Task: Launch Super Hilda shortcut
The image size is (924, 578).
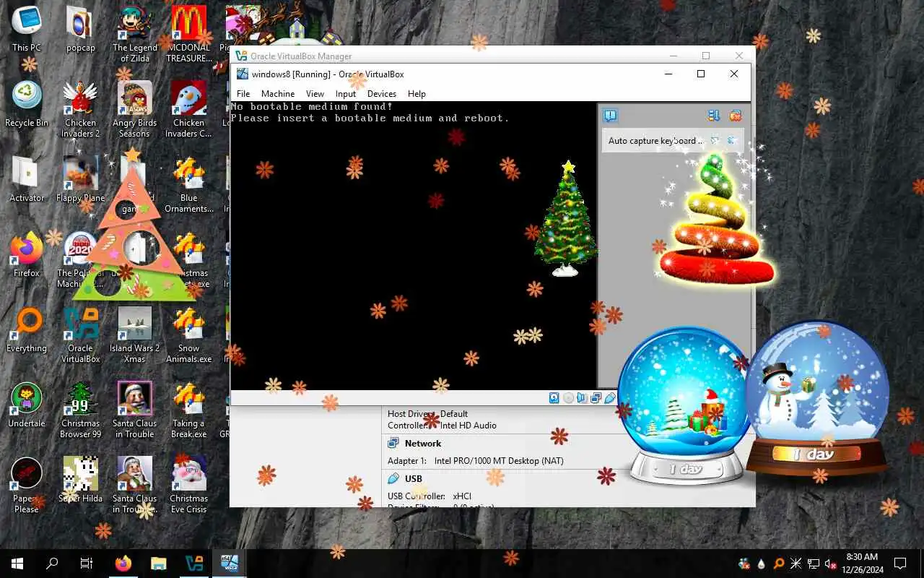Action: click(81, 480)
